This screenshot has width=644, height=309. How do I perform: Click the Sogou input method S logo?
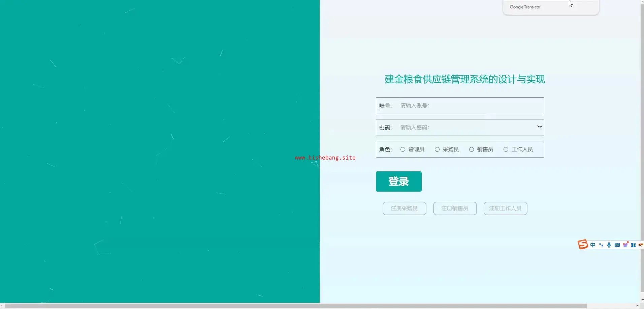583,244
